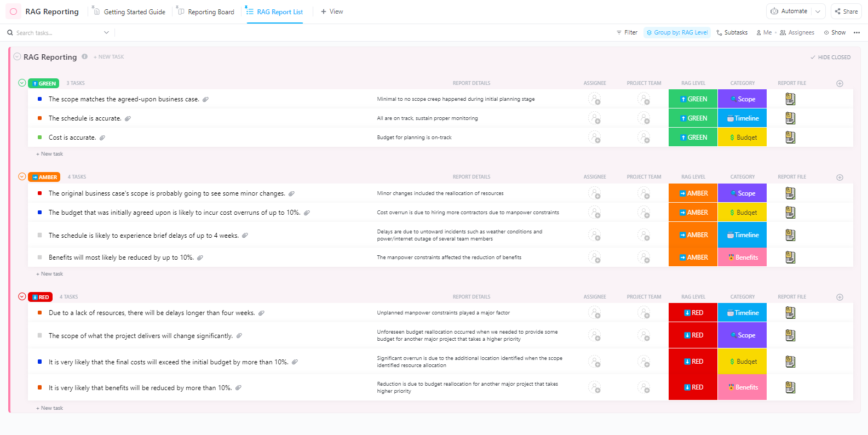868x435 pixels.
Task: Collapse the GREEN group
Action: click(x=22, y=83)
